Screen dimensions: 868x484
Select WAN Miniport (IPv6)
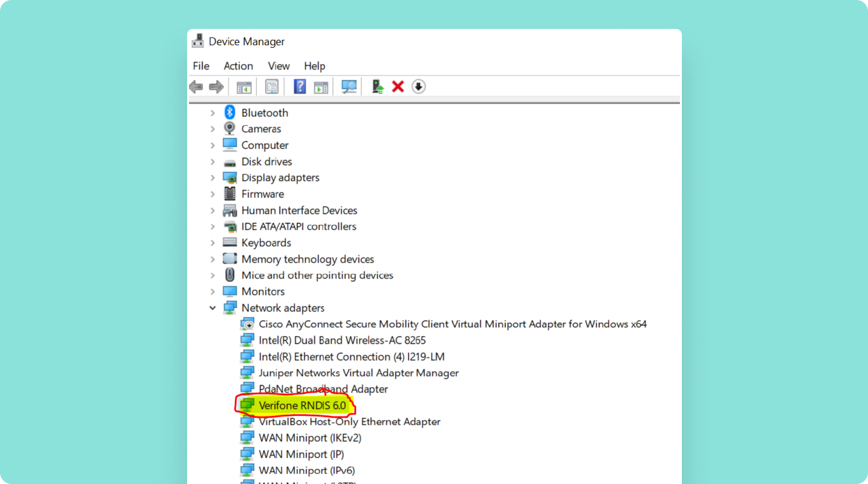[307, 471]
